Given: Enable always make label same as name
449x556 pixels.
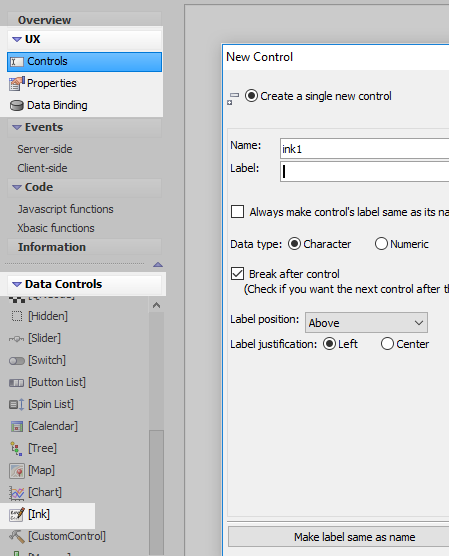Looking at the screenshot, I should [237, 211].
